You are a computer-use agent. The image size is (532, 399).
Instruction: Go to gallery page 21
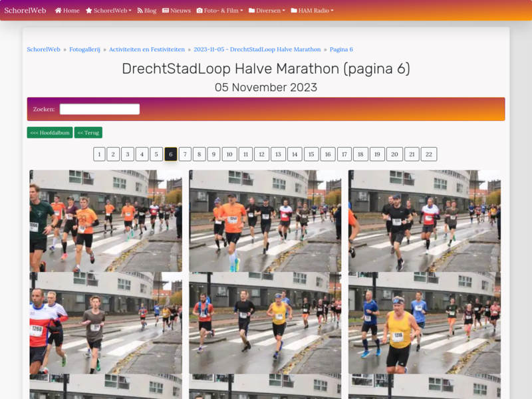(x=412, y=154)
